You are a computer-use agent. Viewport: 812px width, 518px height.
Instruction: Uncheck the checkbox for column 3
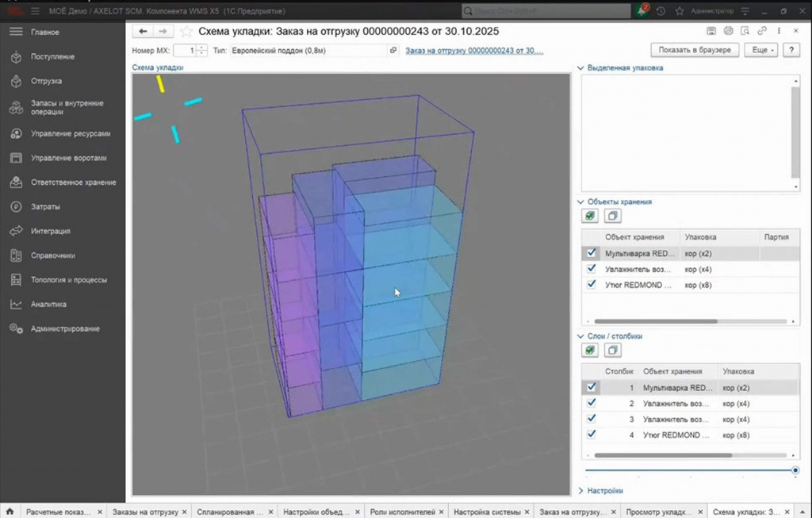[x=592, y=419]
